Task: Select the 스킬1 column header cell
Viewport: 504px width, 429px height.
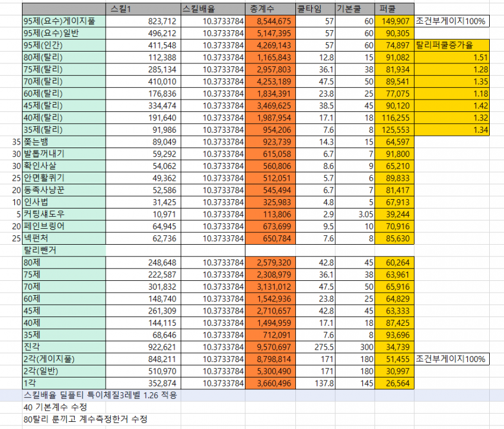Action: pyautogui.click(x=142, y=9)
